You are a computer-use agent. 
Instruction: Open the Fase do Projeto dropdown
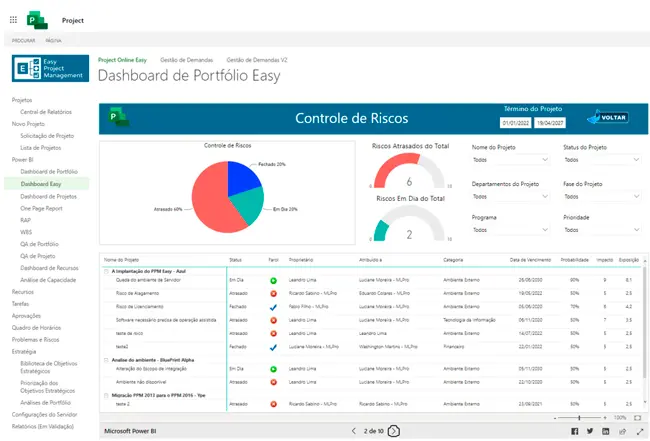[602, 196]
